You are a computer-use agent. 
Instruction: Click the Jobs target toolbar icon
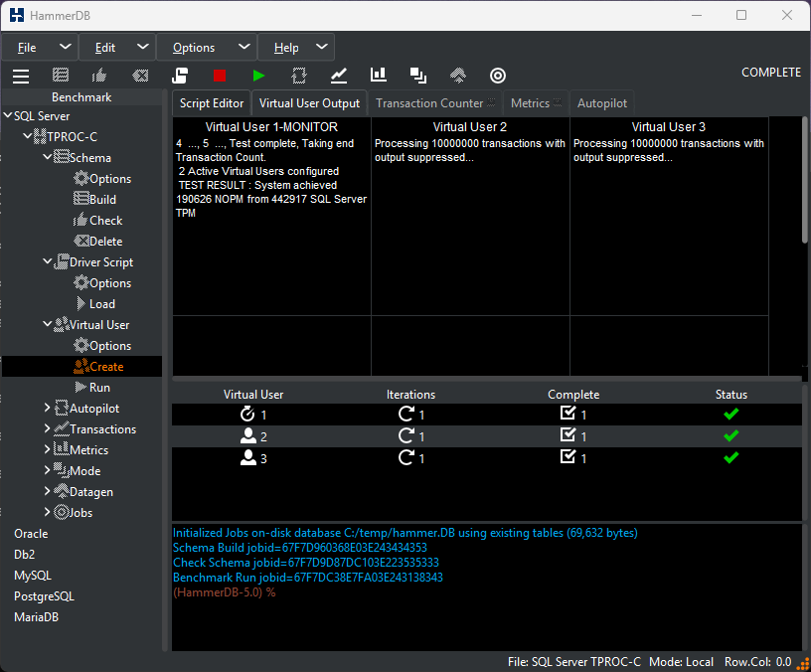[x=498, y=76]
